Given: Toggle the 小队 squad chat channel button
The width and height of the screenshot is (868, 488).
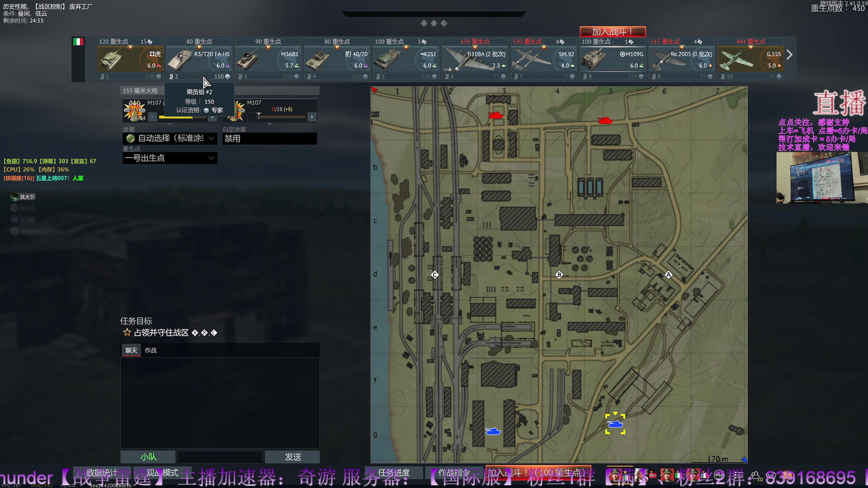Looking at the screenshot, I should point(148,457).
